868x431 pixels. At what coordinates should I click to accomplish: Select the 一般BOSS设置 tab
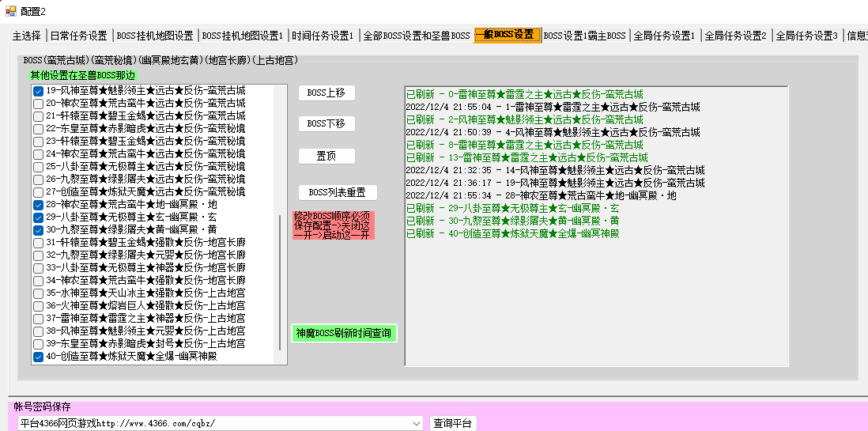[x=507, y=35]
